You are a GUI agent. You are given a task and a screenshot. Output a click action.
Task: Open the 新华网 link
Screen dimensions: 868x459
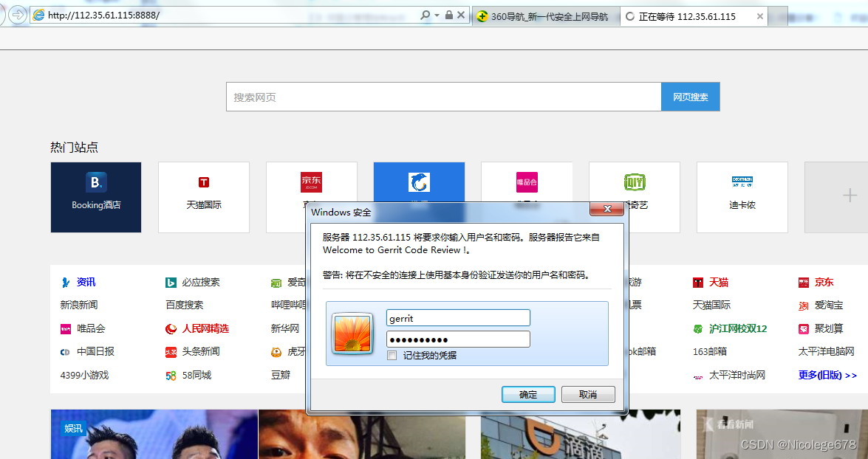click(284, 328)
